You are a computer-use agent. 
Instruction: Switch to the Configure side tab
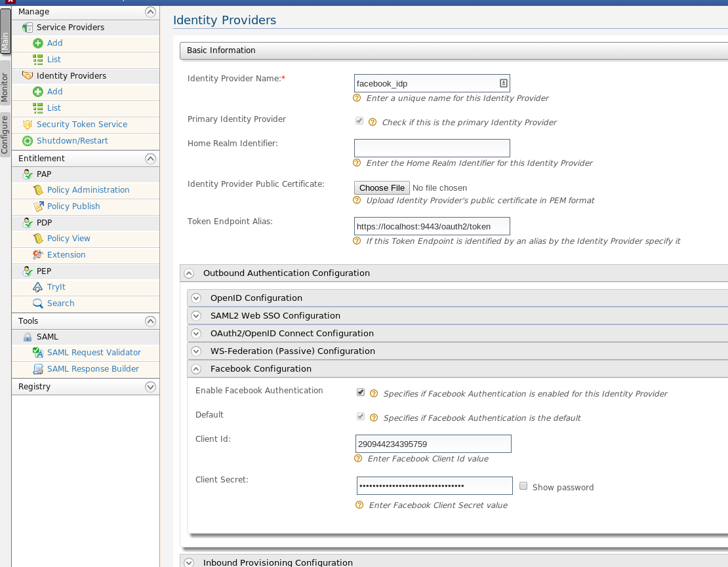pos(5,134)
